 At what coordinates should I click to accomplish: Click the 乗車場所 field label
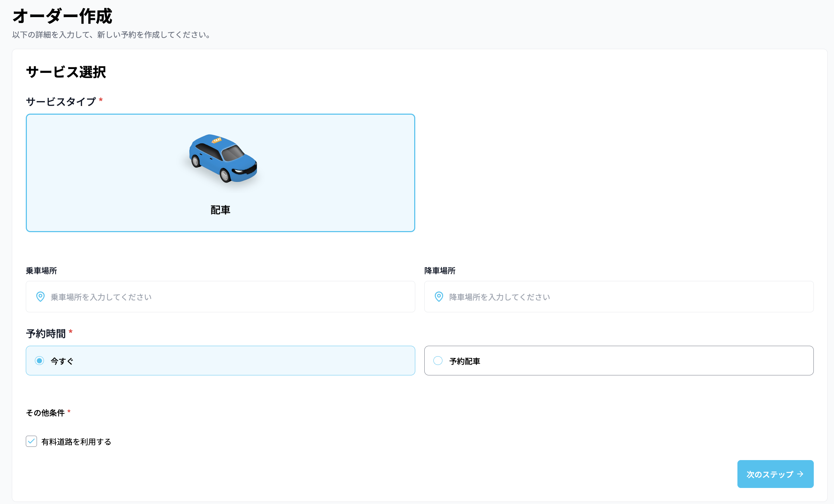click(x=41, y=271)
